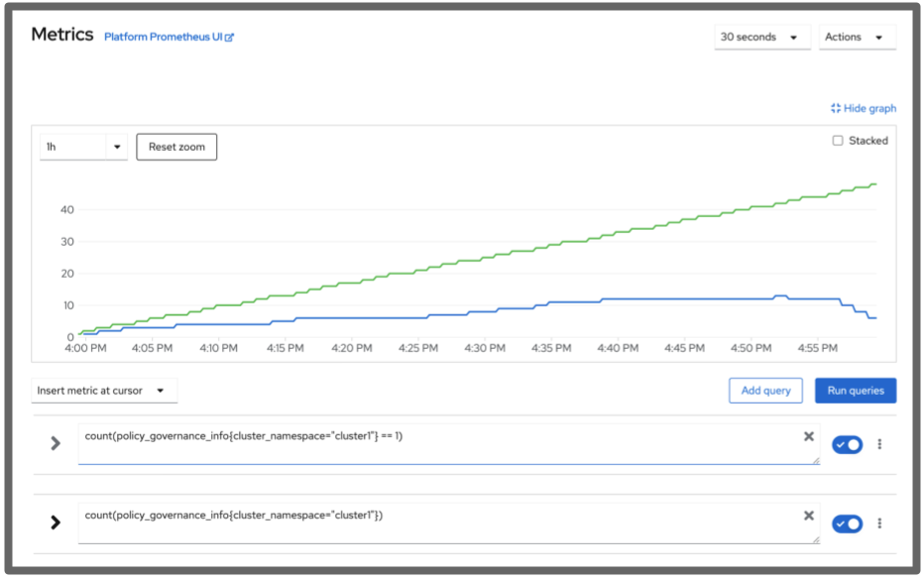Image resolution: width=924 pixels, height=579 pixels.
Task: Click into the second query text field
Action: (436, 523)
